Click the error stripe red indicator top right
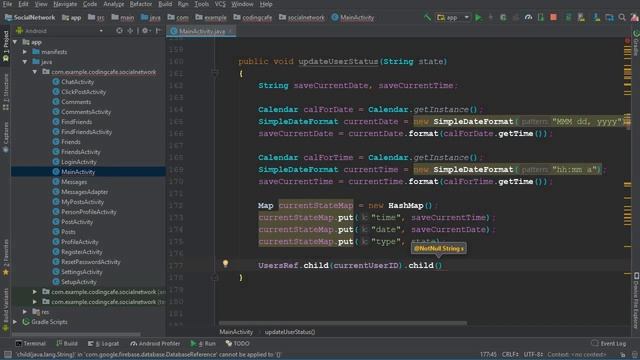Viewport: 640px width, 360px height. pos(627,40)
